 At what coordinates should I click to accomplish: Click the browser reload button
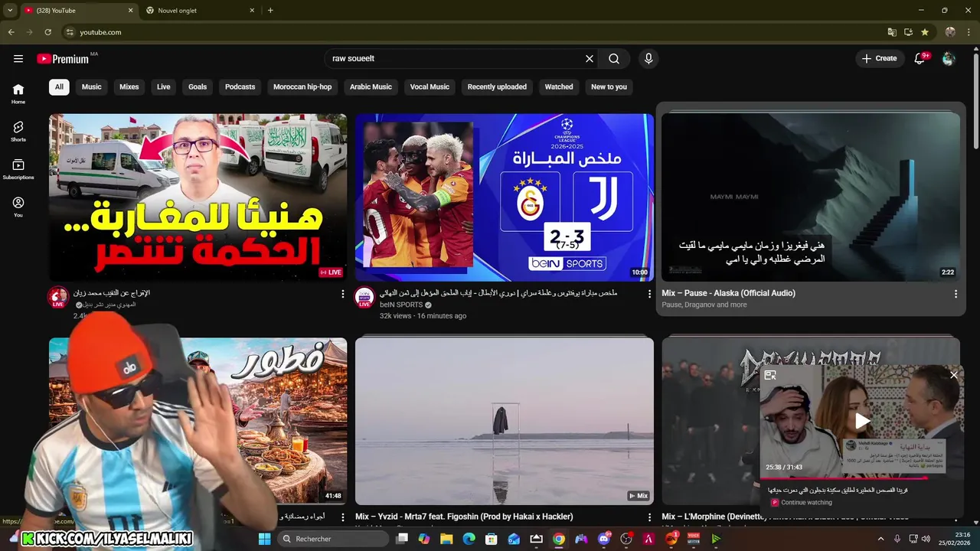click(x=47, y=32)
